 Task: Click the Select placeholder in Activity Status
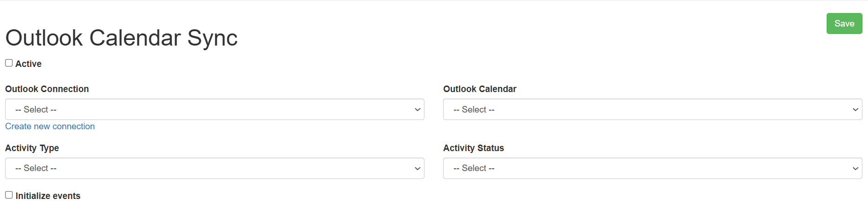[474, 168]
